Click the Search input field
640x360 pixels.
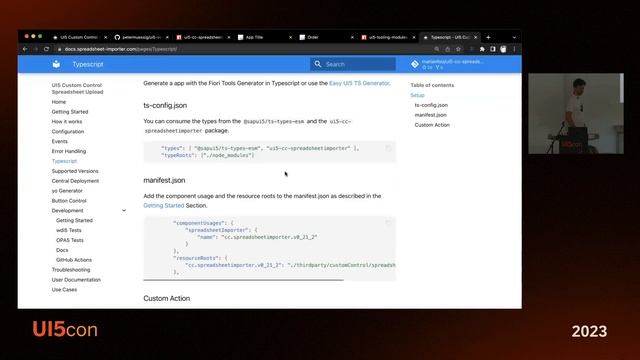[x=353, y=64]
